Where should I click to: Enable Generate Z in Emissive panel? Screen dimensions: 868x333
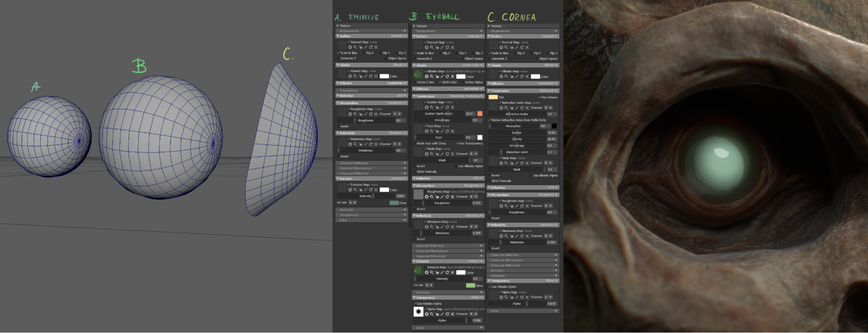point(339,58)
